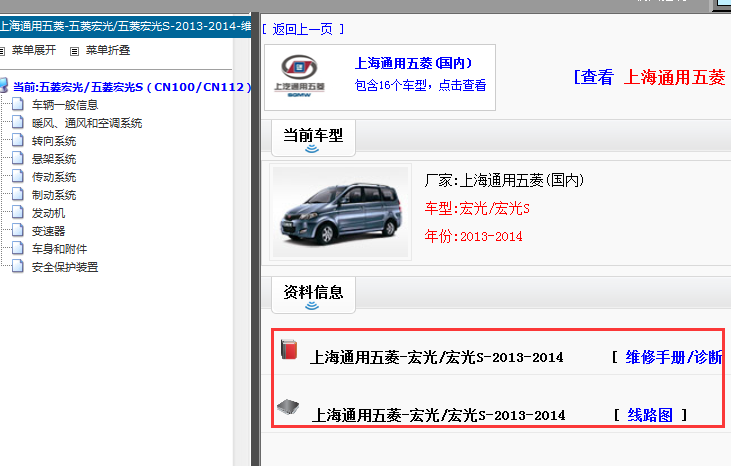This screenshot has height=466, width=731.
Task: Click the document icon beside 转向系统
Action: click(x=18, y=140)
